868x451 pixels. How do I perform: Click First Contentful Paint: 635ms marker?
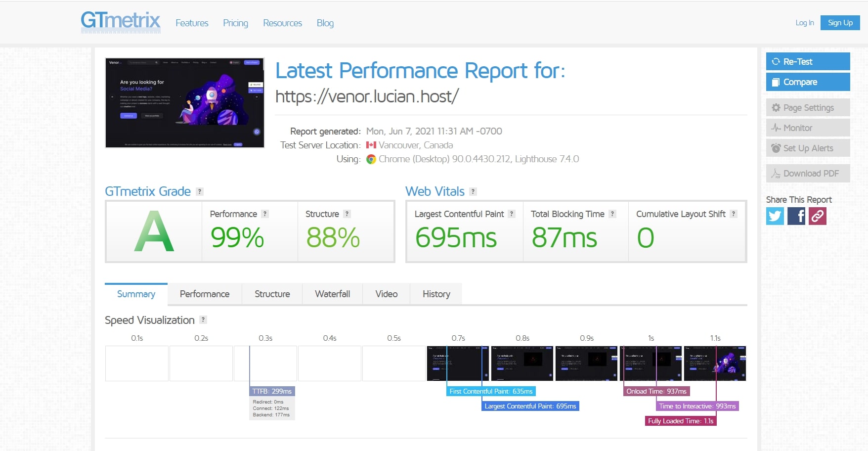pyautogui.click(x=491, y=391)
